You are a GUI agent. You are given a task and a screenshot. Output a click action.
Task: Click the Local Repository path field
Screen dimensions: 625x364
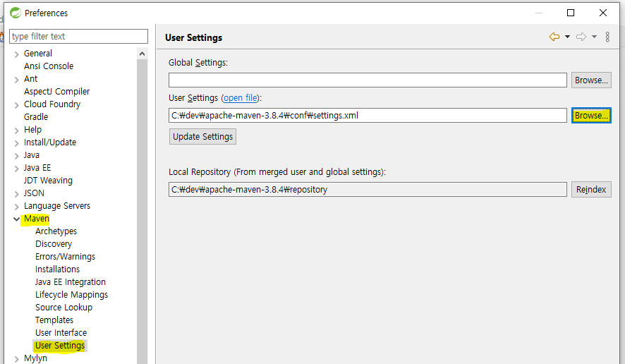click(x=368, y=189)
